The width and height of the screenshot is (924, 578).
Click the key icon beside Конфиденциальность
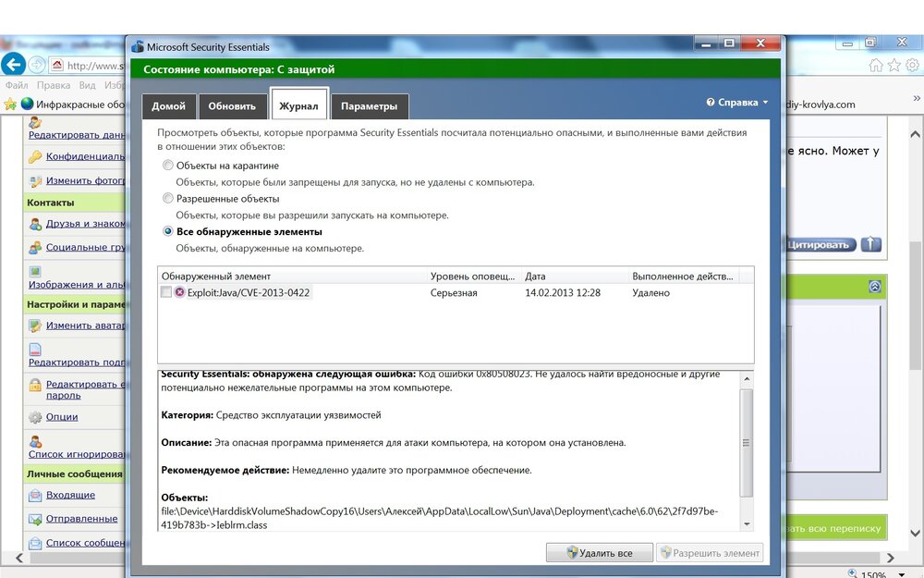pyautogui.click(x=35, y=156)
